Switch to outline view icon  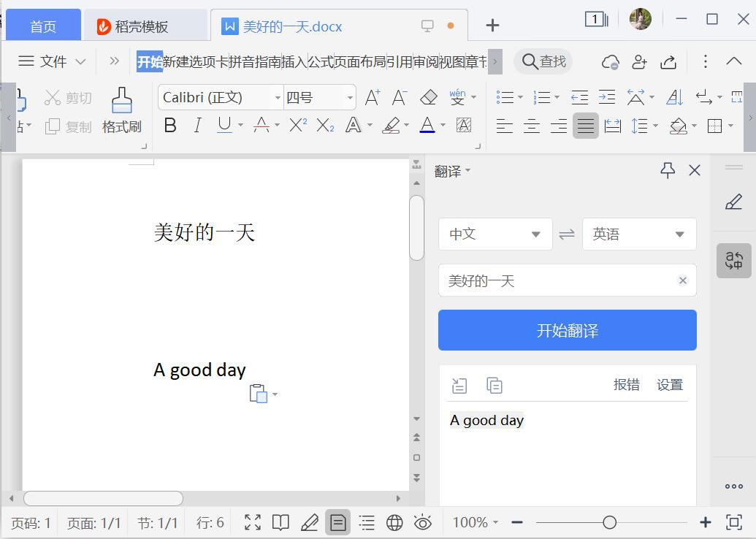coord(367,522)
